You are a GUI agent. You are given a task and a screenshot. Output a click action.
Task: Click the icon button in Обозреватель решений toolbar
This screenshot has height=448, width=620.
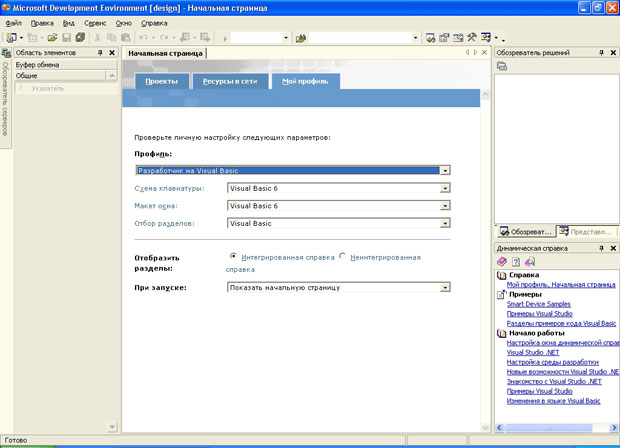[x=502, y=66]
